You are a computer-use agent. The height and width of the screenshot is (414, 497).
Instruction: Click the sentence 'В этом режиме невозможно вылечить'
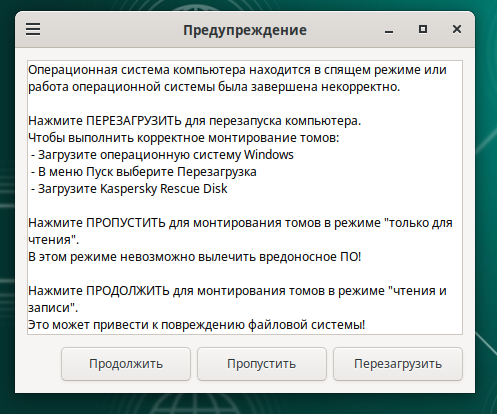pyautogui.click(x=194, y=257)
